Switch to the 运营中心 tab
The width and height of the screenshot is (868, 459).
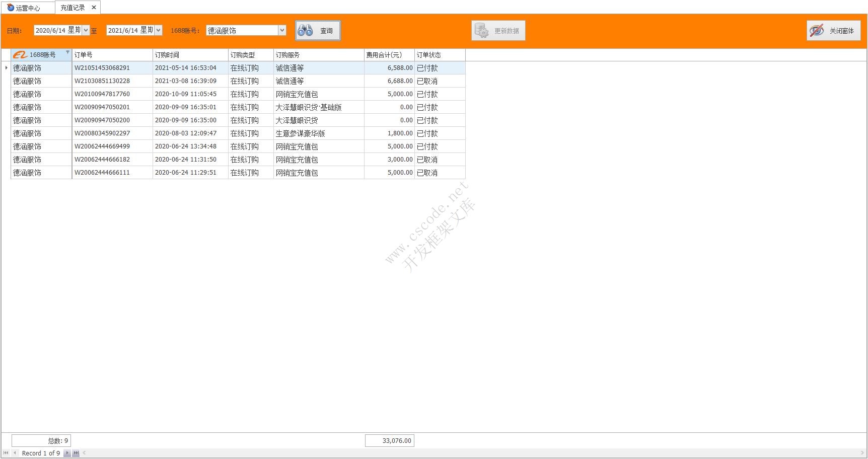point(28,8)
